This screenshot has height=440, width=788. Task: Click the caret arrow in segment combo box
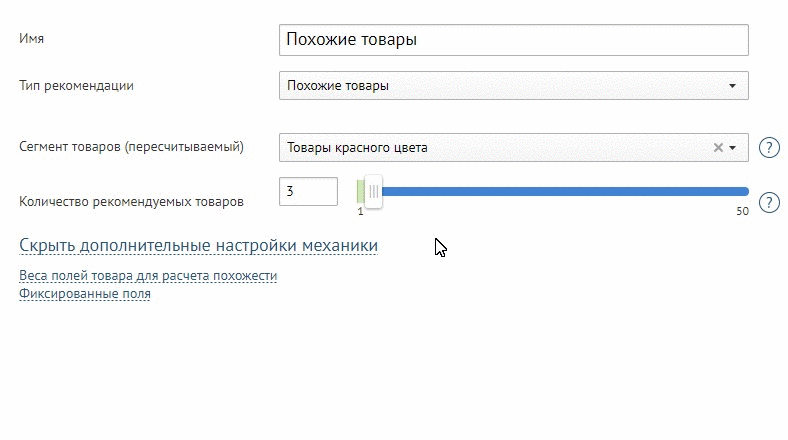click(733, 148)
